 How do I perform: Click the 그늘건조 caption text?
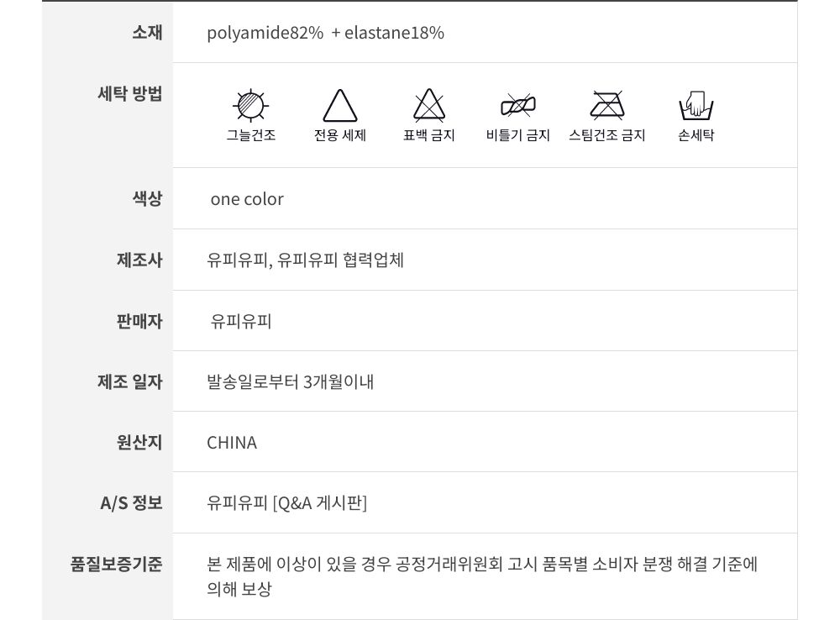250,135
